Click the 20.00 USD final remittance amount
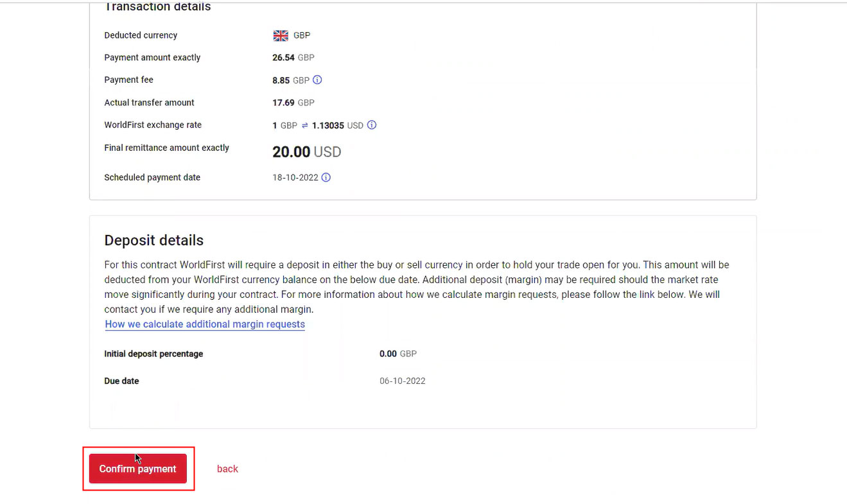This screenshot has height=504, width=847. pos(306,152)
